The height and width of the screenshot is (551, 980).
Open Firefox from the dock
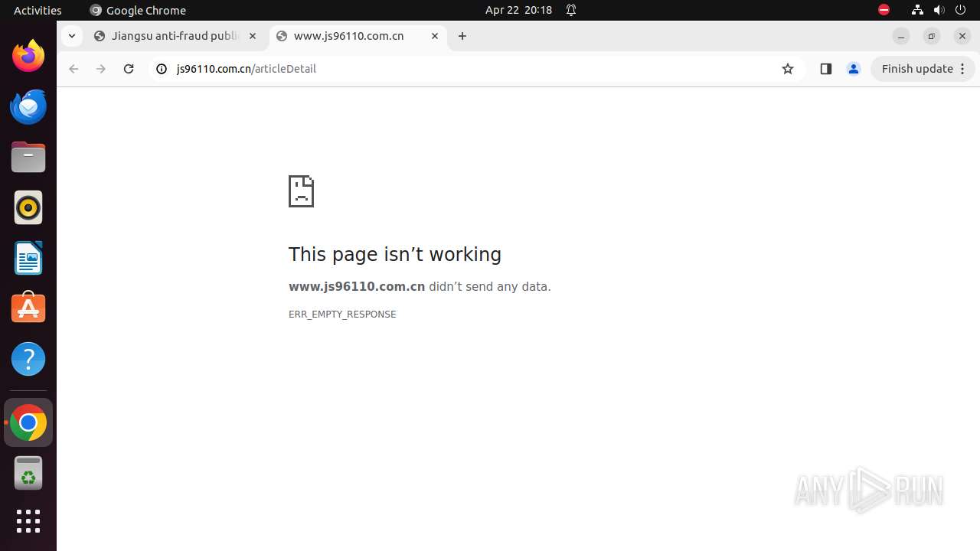(28, 56)
